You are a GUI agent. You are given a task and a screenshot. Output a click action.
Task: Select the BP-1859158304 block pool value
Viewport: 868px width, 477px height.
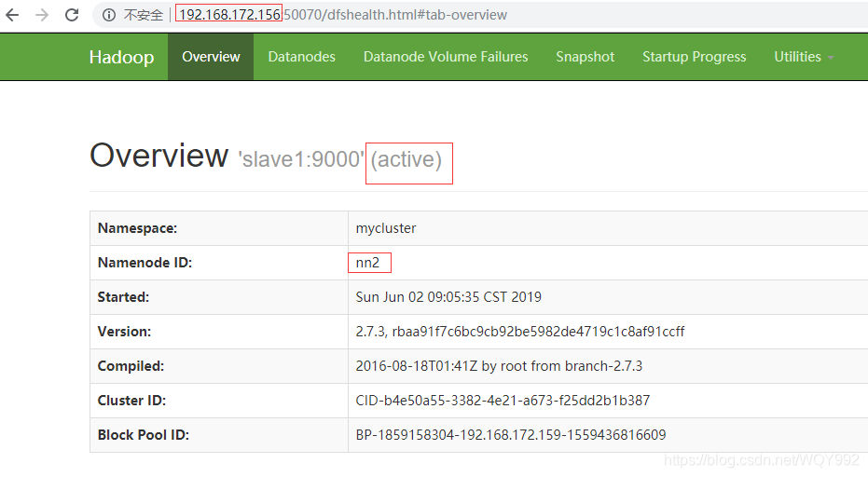(x=510, y=435)
